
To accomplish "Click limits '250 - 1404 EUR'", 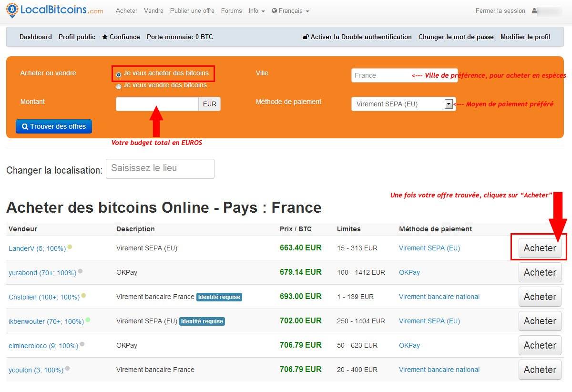I will [361, 321].
